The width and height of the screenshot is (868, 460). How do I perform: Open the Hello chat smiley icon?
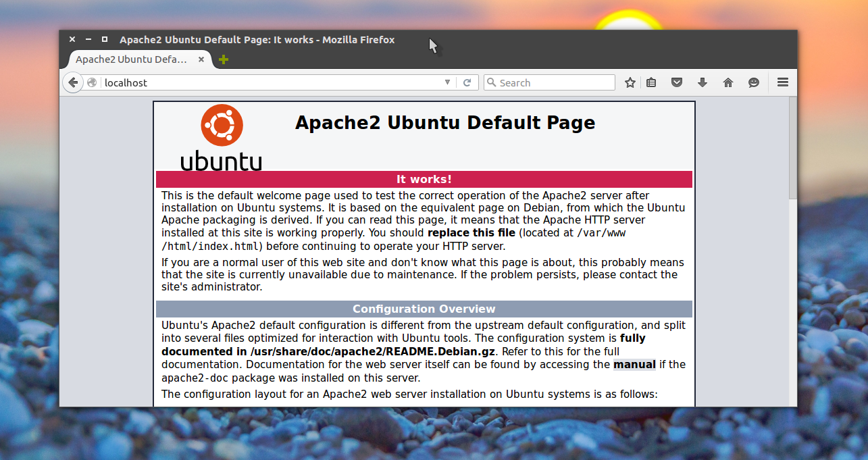click(754, 82)
